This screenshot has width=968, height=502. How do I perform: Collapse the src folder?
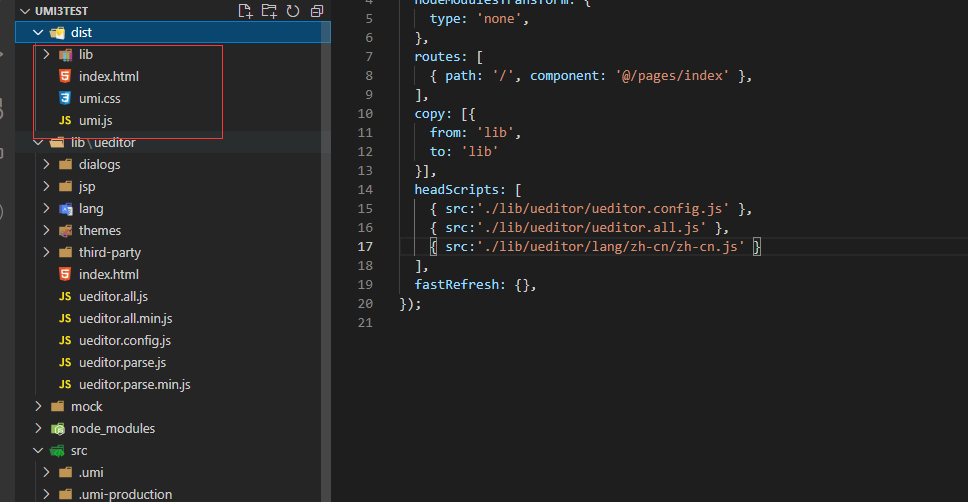tap(38, 450)
